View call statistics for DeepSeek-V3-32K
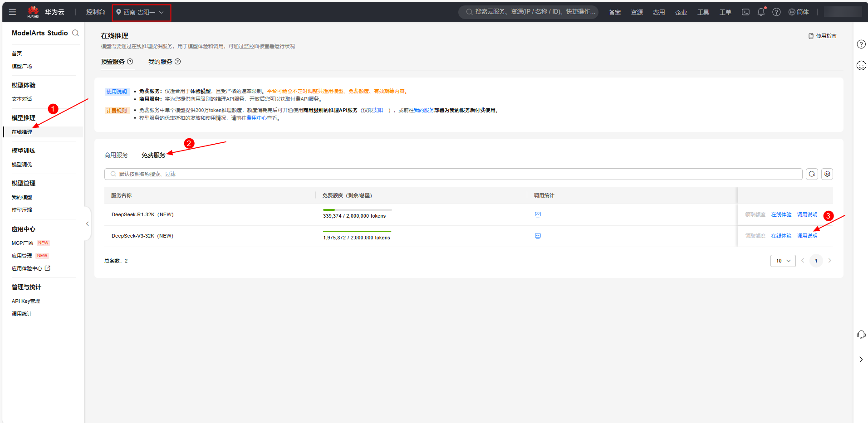This screenshot has height=423, width=868. (538, 236)
